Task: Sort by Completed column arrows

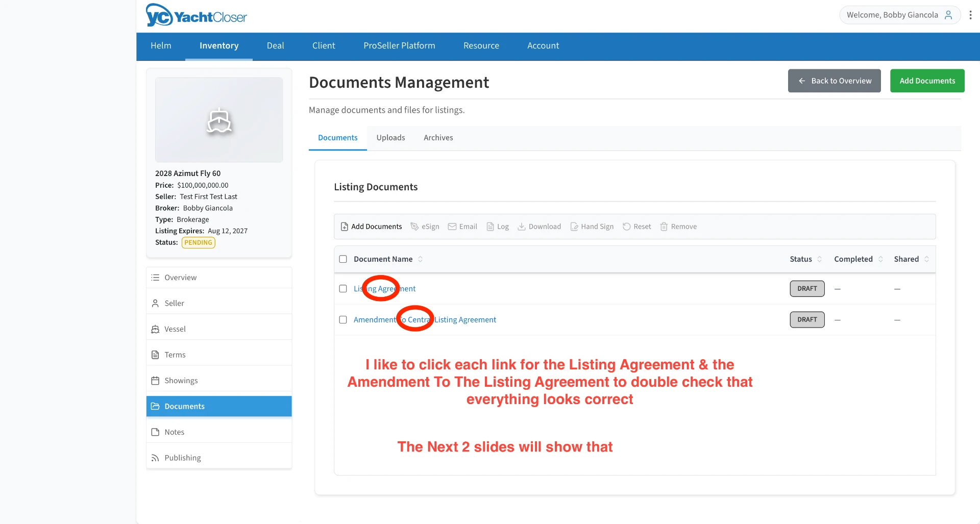Action: pyautogui.click(x=880, y=259)
